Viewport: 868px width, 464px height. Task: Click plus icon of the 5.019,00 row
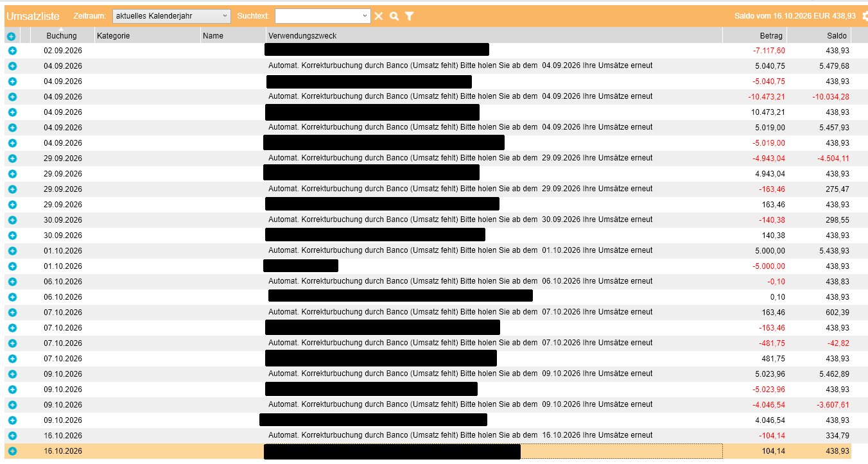tap(12, 128)
